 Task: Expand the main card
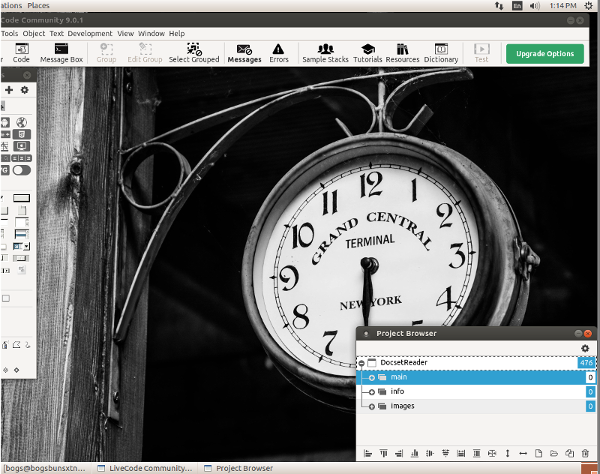click(x=372, y=378)
